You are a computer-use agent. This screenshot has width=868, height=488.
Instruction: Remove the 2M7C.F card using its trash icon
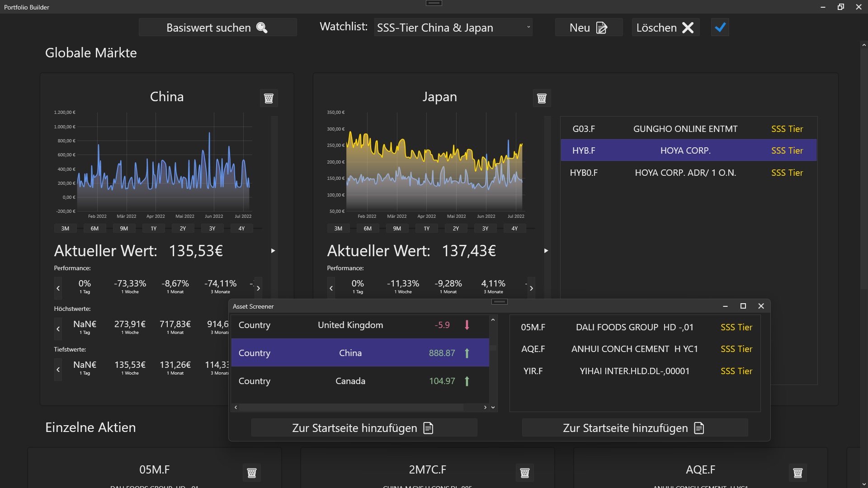(525, 473)
